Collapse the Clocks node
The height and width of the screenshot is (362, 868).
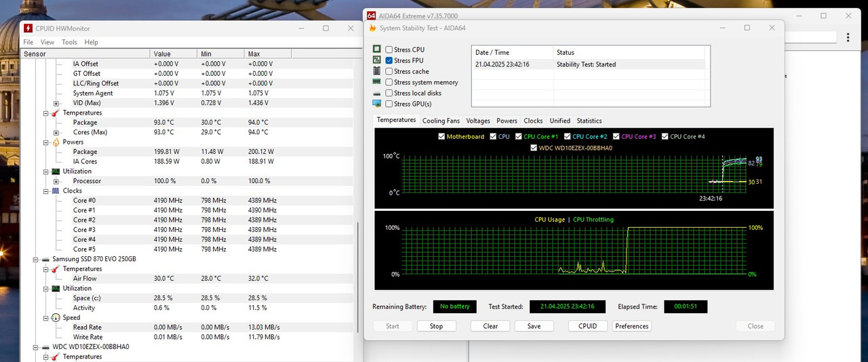[45, 191]
